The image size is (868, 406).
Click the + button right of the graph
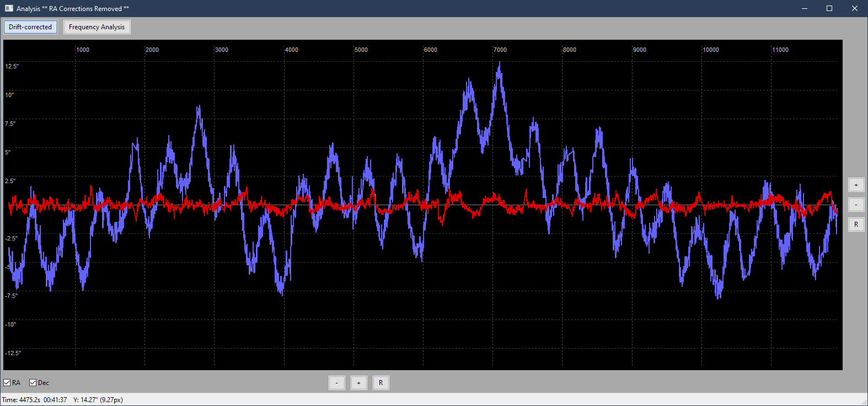tap(856, 185)
